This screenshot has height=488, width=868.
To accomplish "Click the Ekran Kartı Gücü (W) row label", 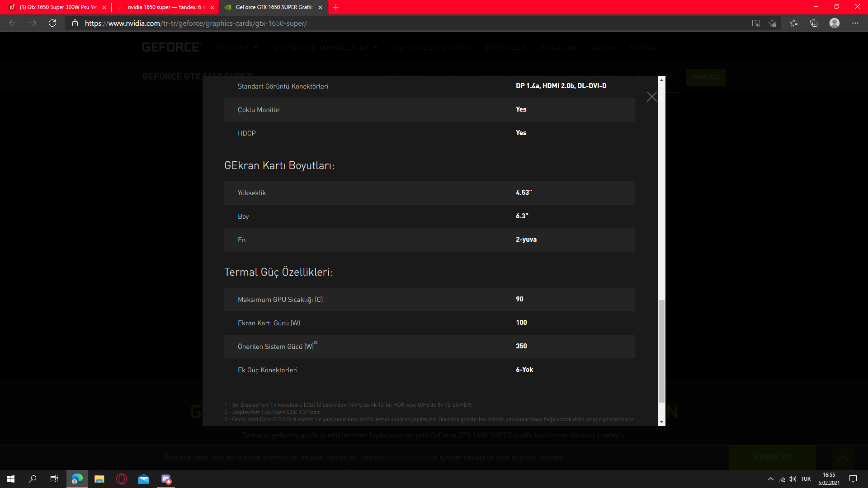I will coord(269,323).
